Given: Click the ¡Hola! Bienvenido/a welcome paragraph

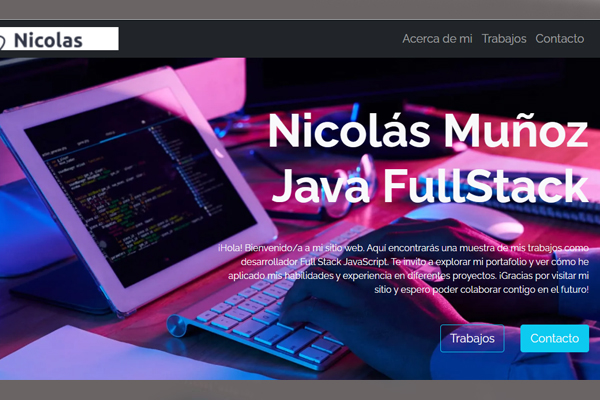Looking at the screenshot, I should (x=403, y=269).
